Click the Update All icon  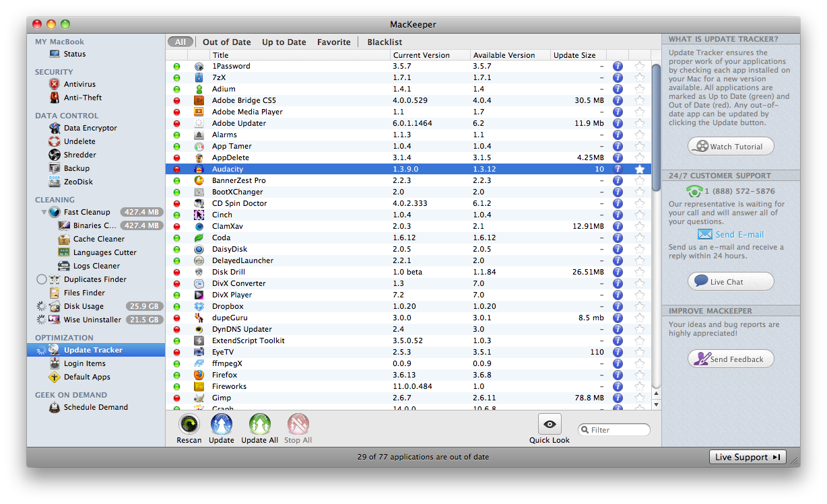(260, 424)
